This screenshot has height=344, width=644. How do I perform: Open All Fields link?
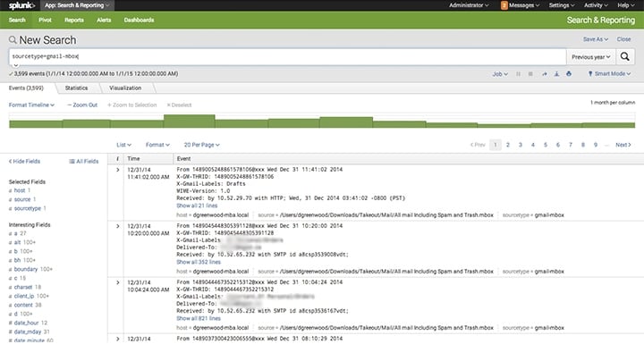tap(84, 162)
